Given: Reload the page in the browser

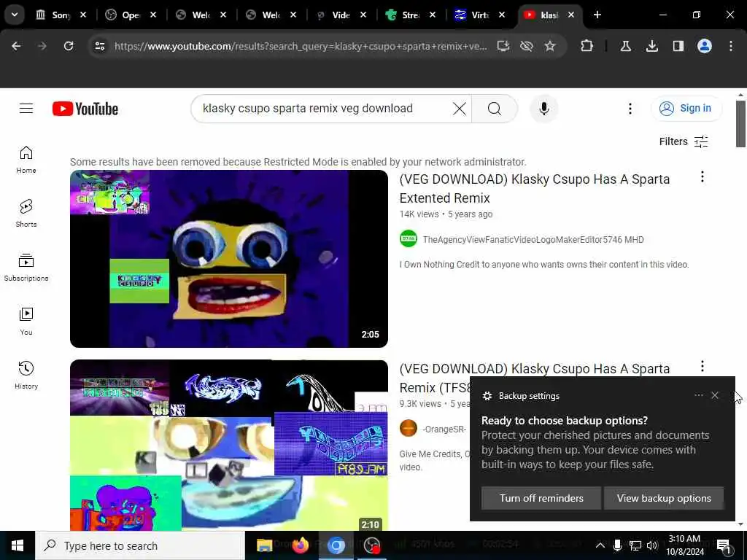Looking at the screenshot, I should pyautogui.click(x=69, y=46).
